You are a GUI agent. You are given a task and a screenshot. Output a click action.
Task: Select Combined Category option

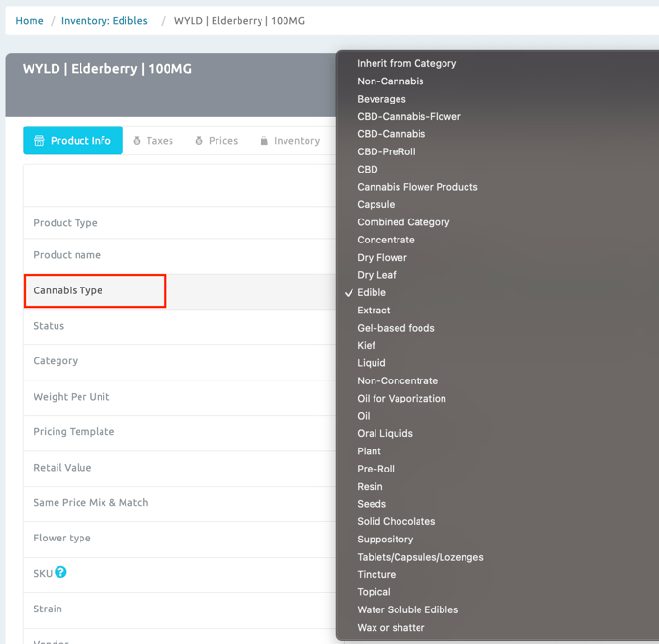403,222
